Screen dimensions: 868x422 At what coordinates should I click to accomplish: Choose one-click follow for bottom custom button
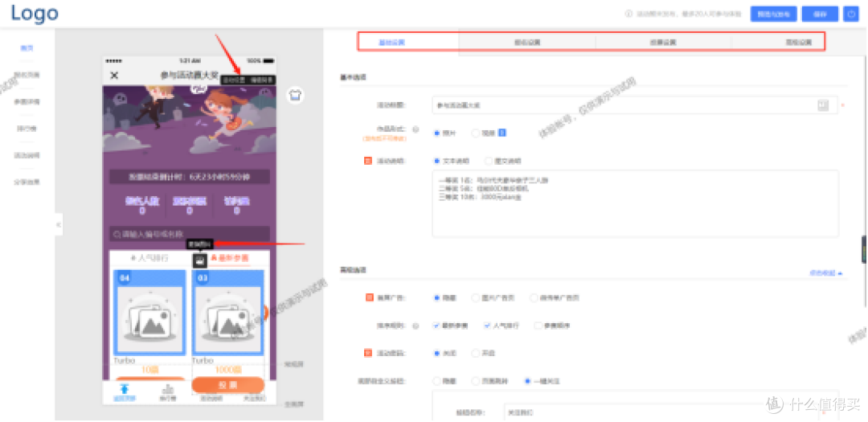click(527, 381)
